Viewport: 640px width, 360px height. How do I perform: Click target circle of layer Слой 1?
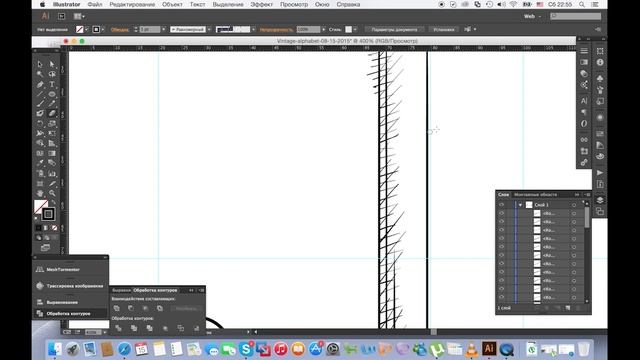574,205
